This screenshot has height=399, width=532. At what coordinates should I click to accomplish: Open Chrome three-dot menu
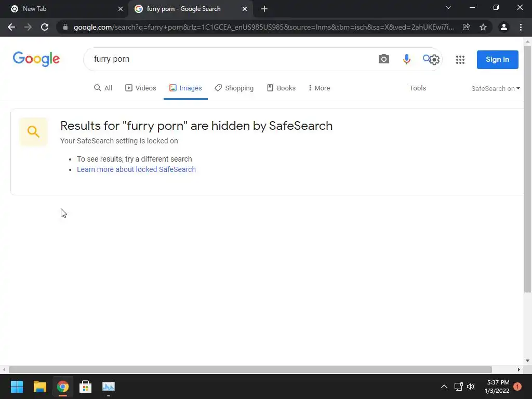pyautogui.click(x=521, y=27)
